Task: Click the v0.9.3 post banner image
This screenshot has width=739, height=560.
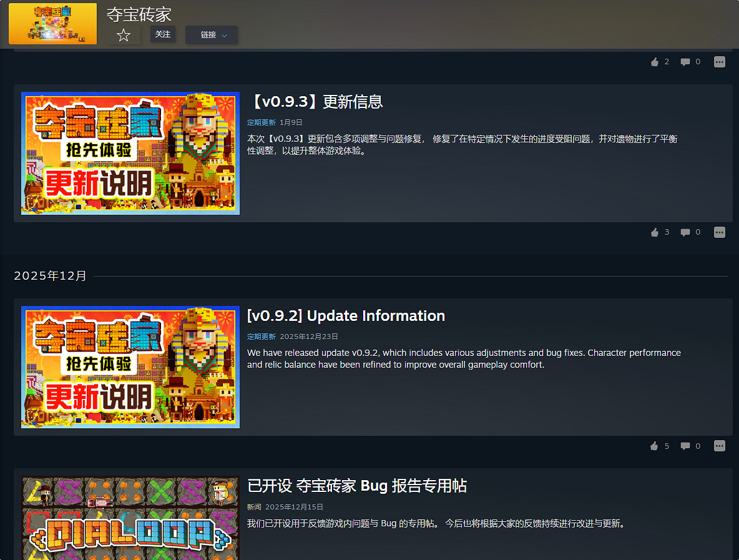Action: (x=130, y=154)
